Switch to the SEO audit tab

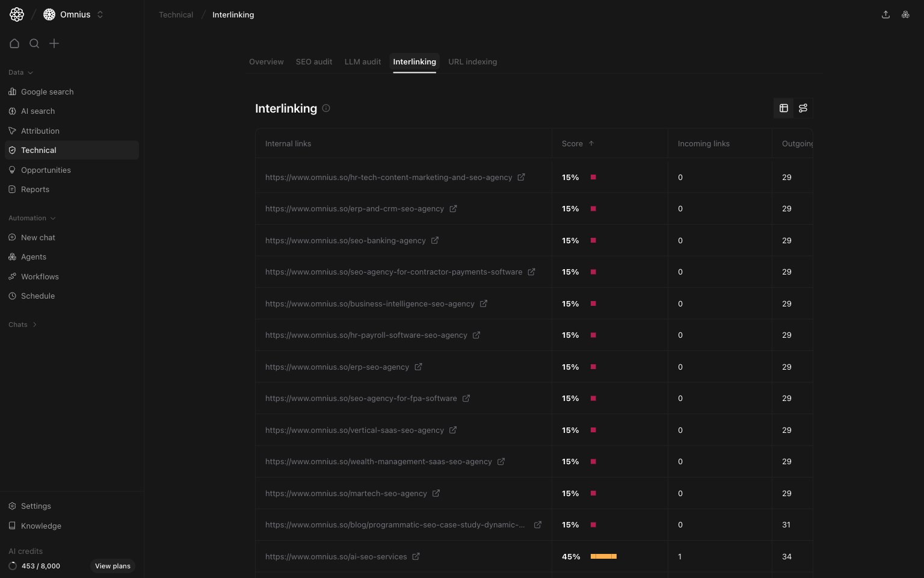point(313,61)
